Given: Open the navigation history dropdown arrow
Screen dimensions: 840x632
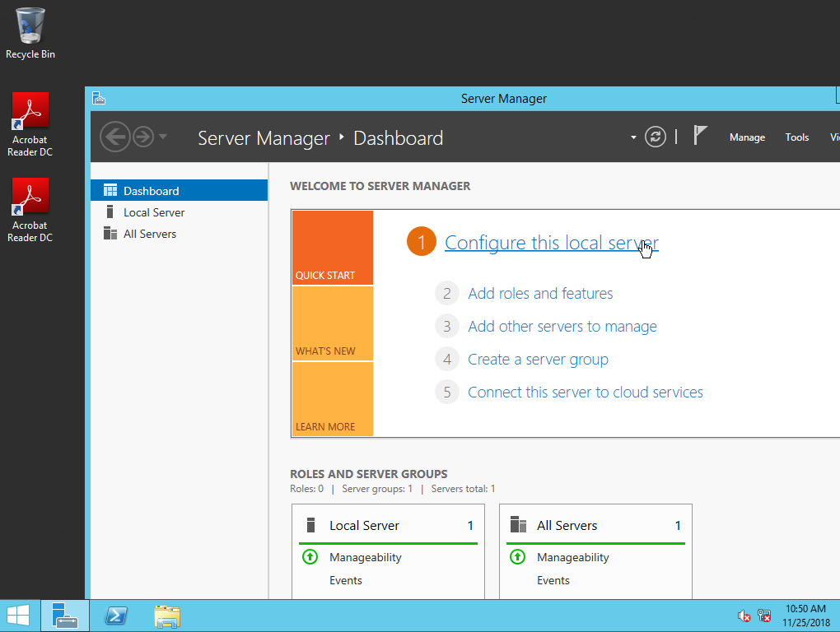Looking at the screenshot, I should click(163, 137).
